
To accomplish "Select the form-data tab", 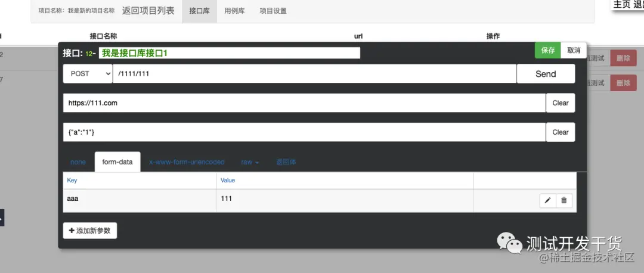I will (117, 162).
